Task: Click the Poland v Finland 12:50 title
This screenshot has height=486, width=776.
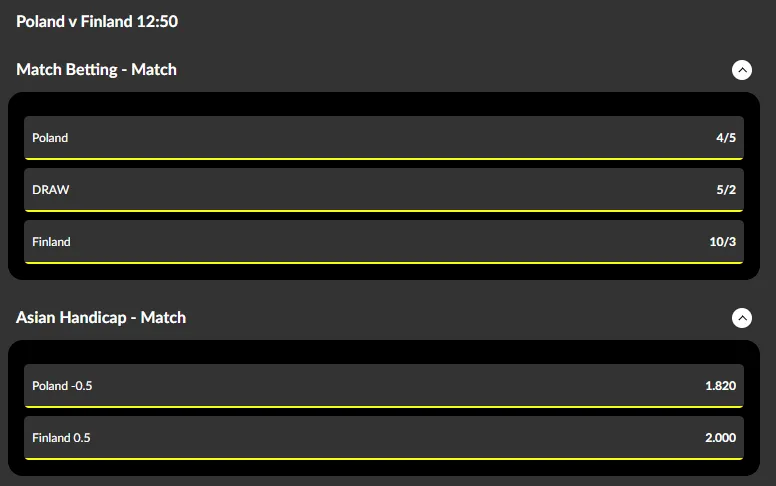Action: pyautogui.click(x=97, y=21)
